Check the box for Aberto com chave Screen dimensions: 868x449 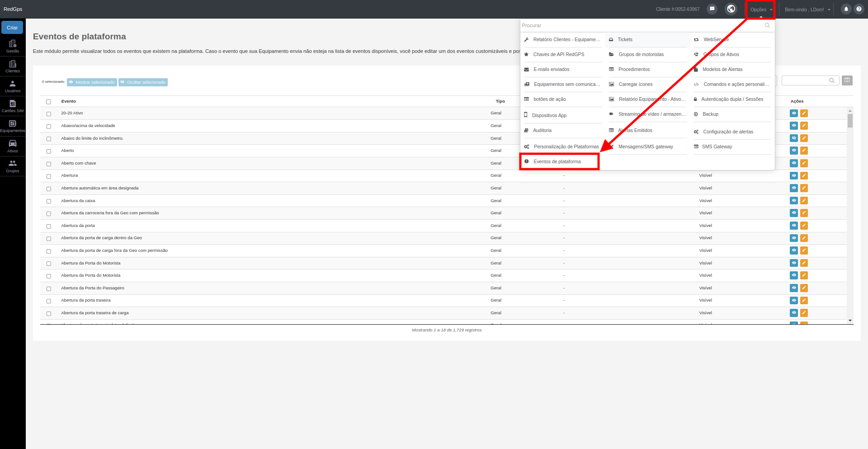click(48, 164)
